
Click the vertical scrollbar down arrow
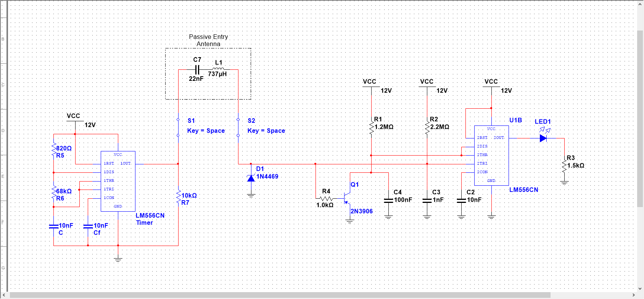point(641,289)
